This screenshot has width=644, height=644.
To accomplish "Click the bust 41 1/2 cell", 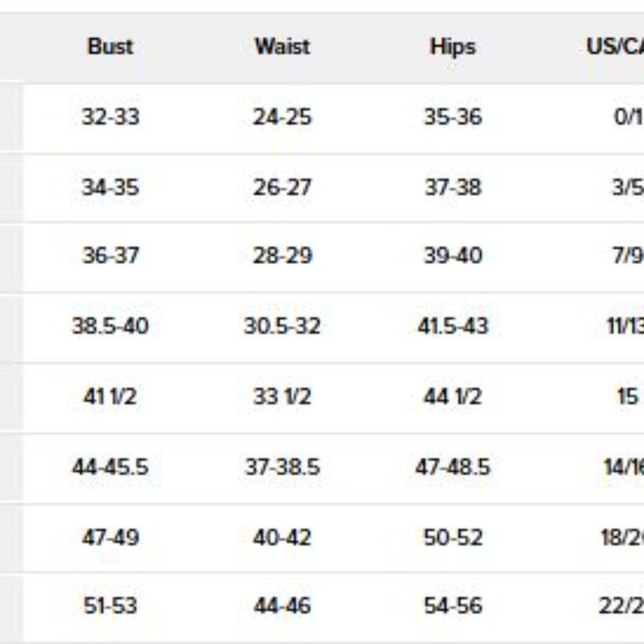I will [110, 397].
